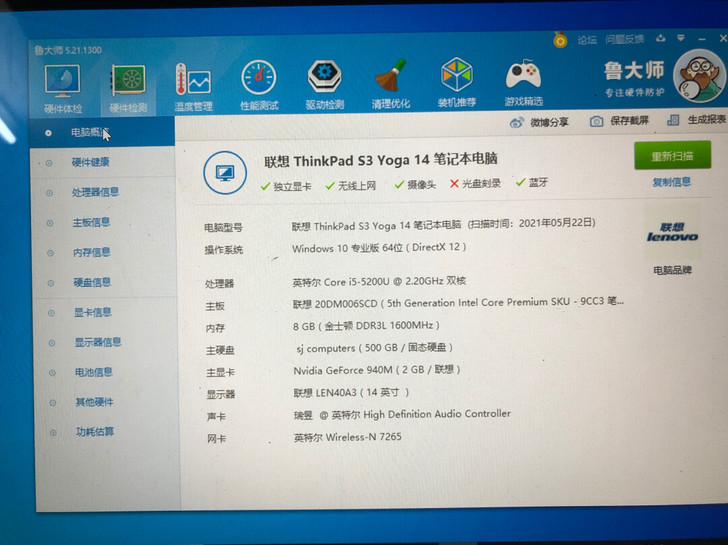Click sj computers 500 GB disk value

pyautogui.click(x=374, y=348)
